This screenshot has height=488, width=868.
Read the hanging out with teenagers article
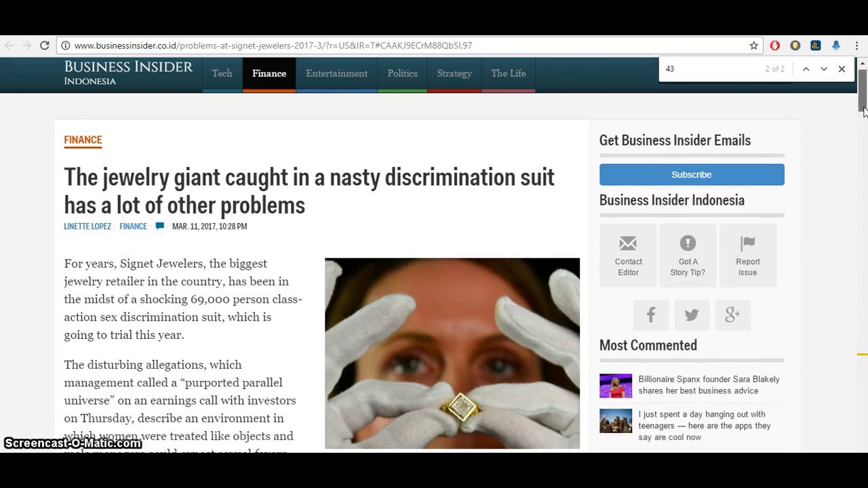(x=704, y=426)
